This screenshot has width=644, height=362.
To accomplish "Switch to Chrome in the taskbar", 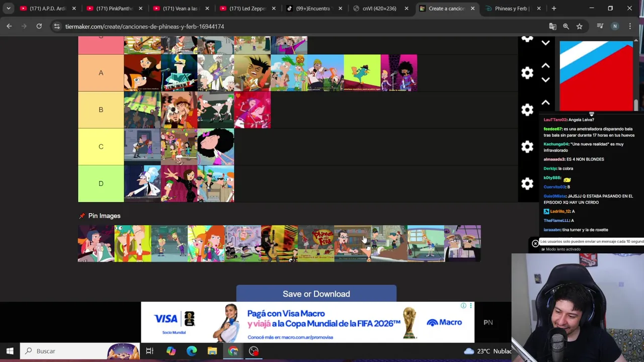I will [x=233, y=351].
